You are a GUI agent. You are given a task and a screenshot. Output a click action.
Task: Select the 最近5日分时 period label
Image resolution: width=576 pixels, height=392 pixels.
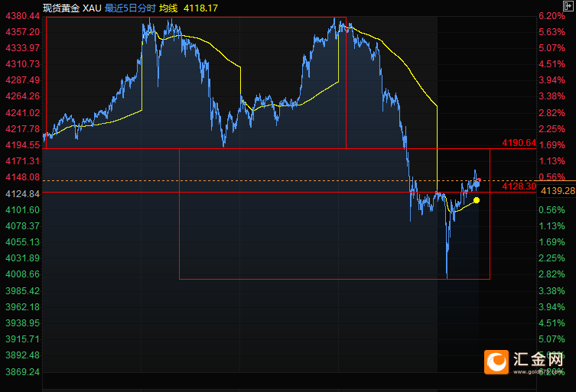coord(130,8)
